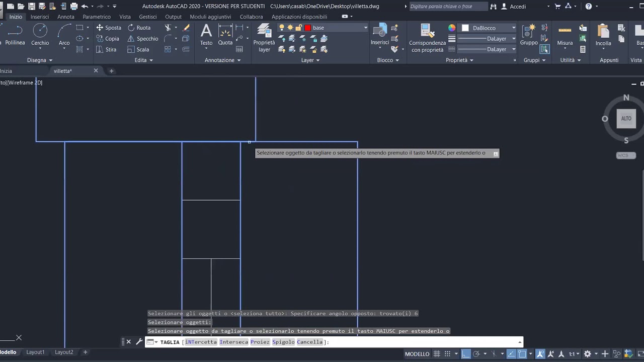Open the calculator in Utilità panel
The image size is (644, 362).
(583, 49)
